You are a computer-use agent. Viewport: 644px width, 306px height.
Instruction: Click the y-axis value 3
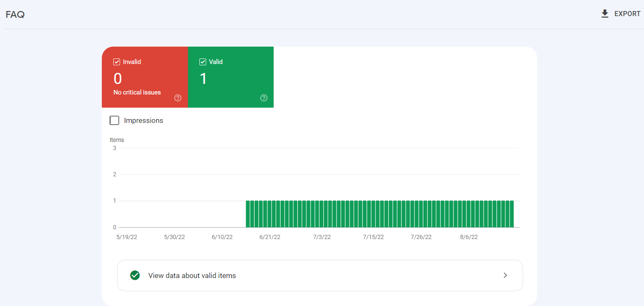pyautogui.click(x=115, y=148)
